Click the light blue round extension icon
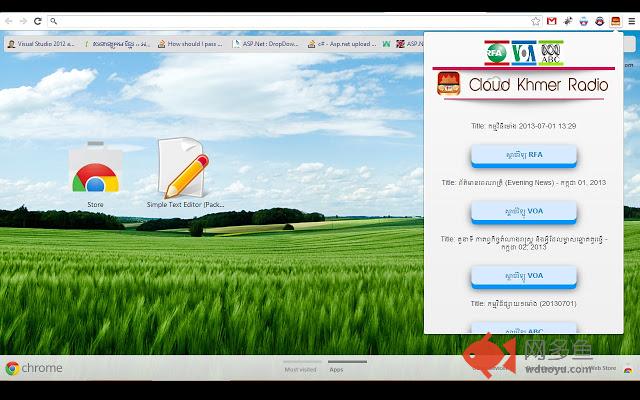640x400 pixels. point(584,21)
